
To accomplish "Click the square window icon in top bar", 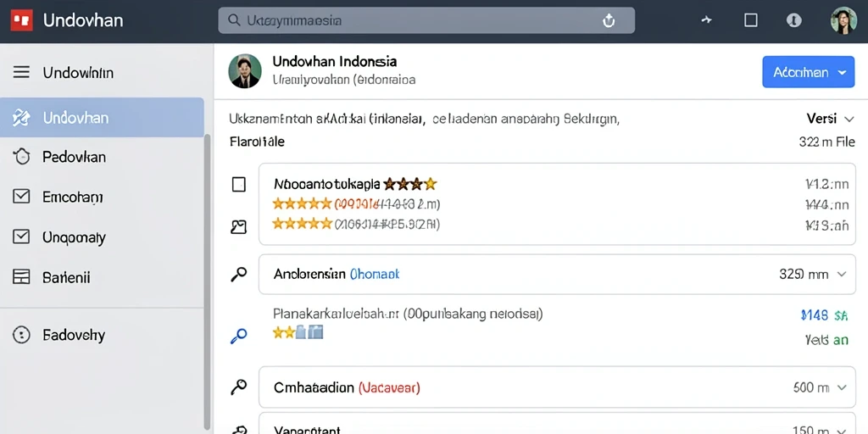I will 751,20.
